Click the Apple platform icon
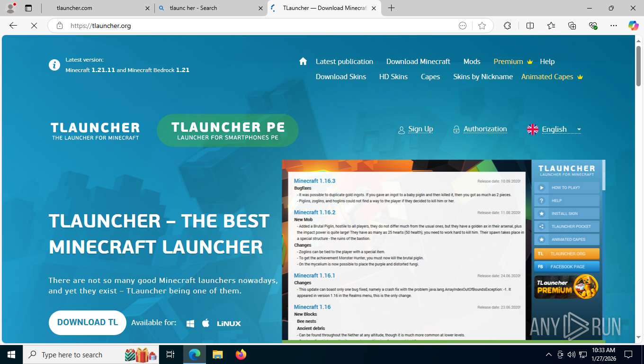This screenshot has width=644, height=364. (x=206, y=323)
